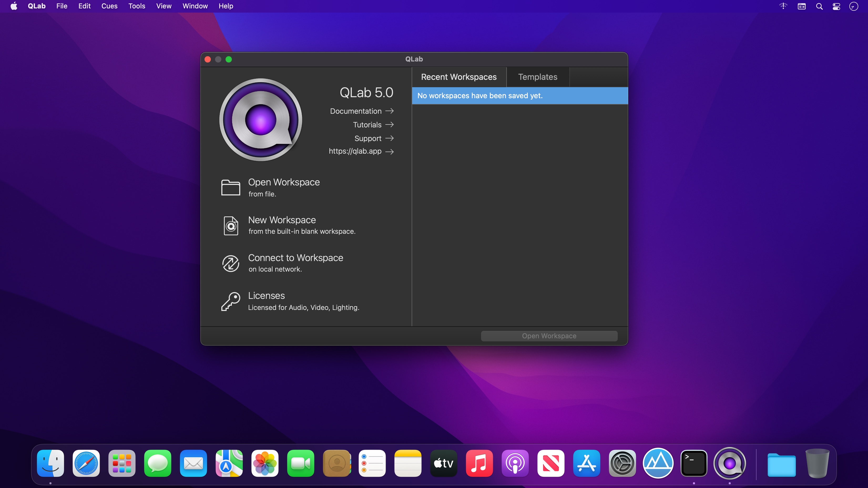Click Connect to Workspace on local network
868x488 pixels.
(x=295, y=263)
